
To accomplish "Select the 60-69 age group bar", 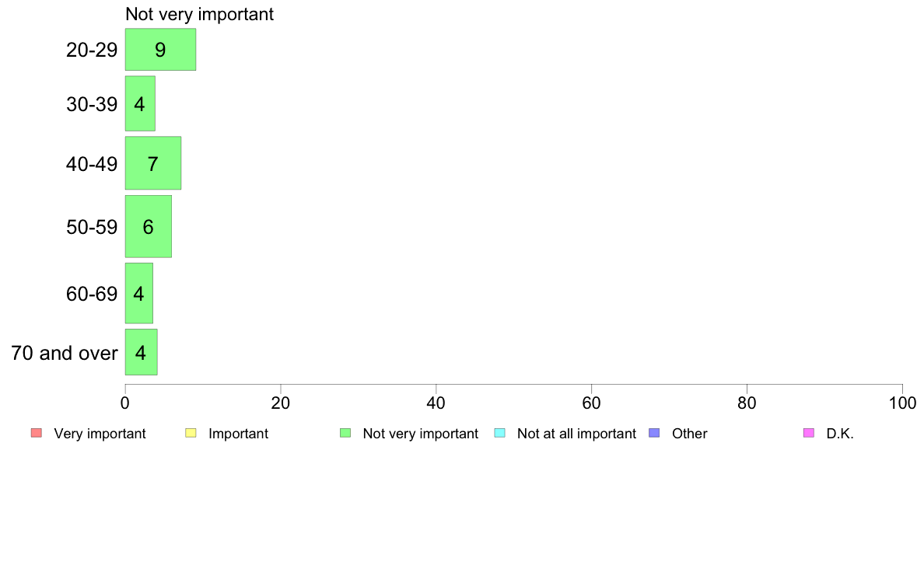I will coord(139,293).
